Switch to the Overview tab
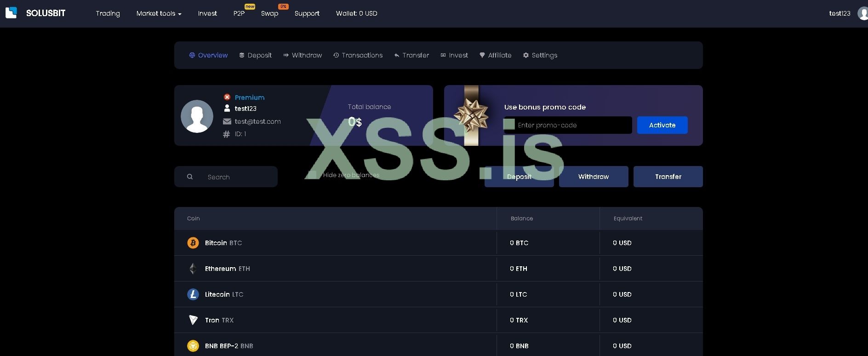The width and height of the screenshot is (868, 356). [209, 55]
